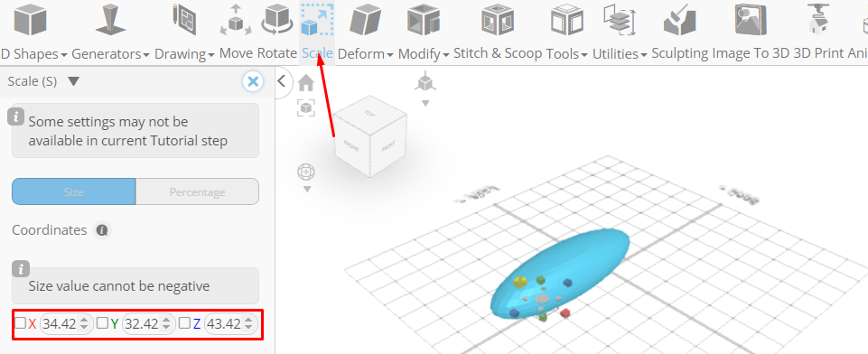Collapse the left side panel arrow

pos(281,81)
